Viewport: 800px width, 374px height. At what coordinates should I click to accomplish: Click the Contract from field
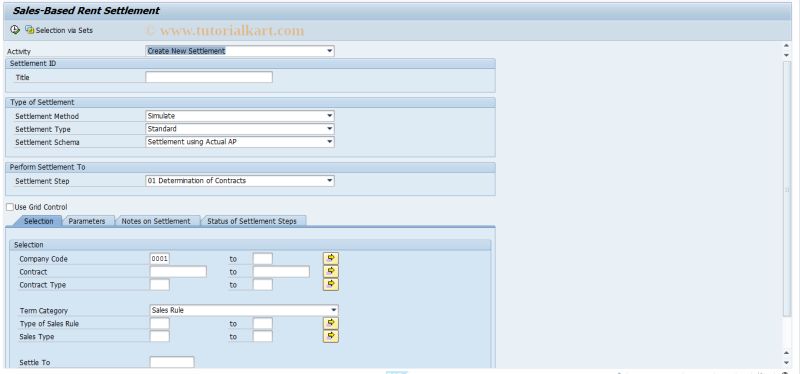(x=178, y=271)
